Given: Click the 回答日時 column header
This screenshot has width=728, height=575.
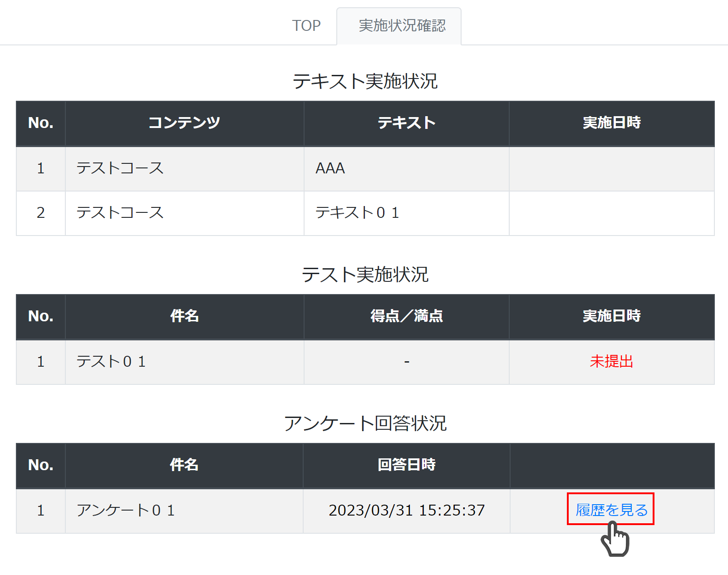Looking at the screenshot, I should point(406,465).
